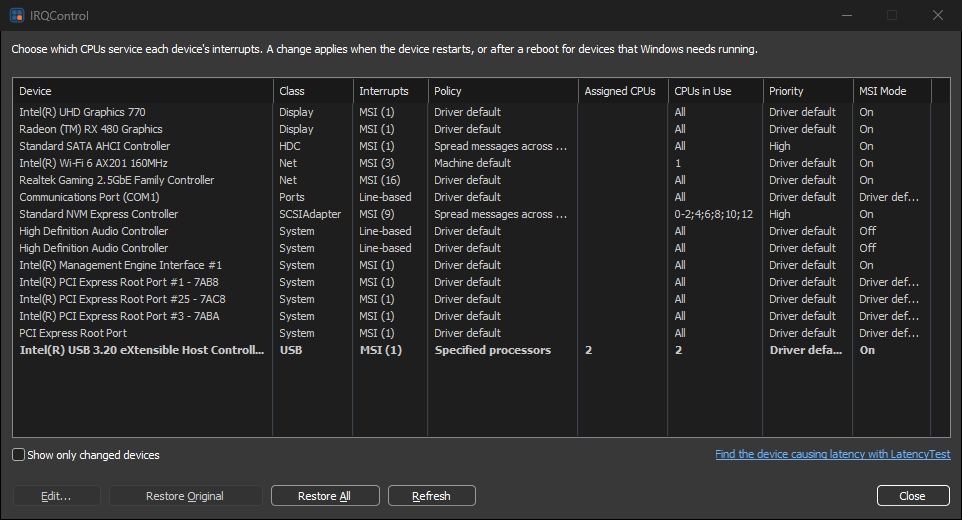This screenshot has height=520, width=962.
Task: Sort by the Device column header
Action: click(143, 91)
